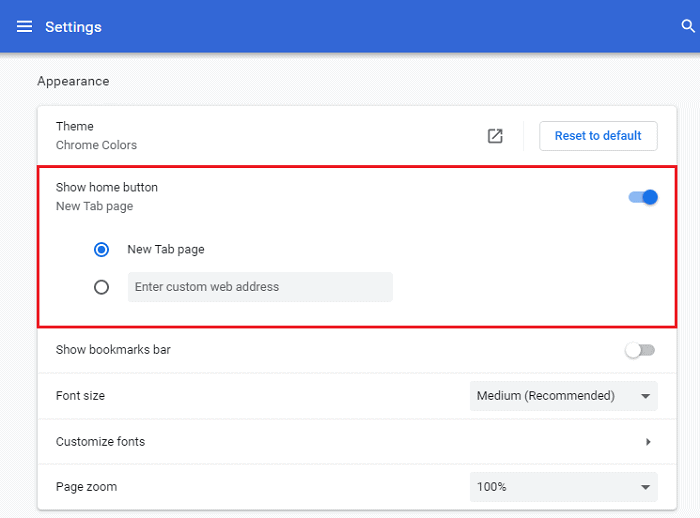Open theme in Chrome Web Store icon
The width and height of the screenshot is (700, 518).
point(495,136)
